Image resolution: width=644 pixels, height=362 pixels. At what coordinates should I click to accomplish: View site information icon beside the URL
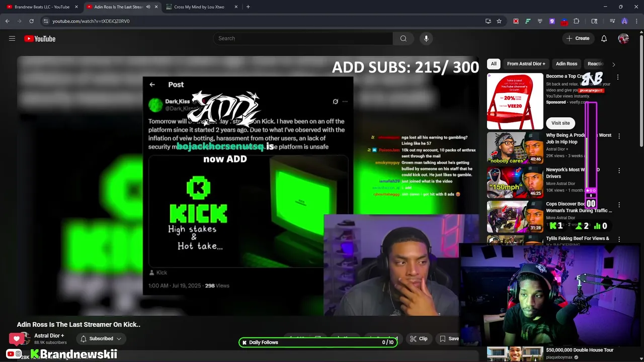(45, 21)
